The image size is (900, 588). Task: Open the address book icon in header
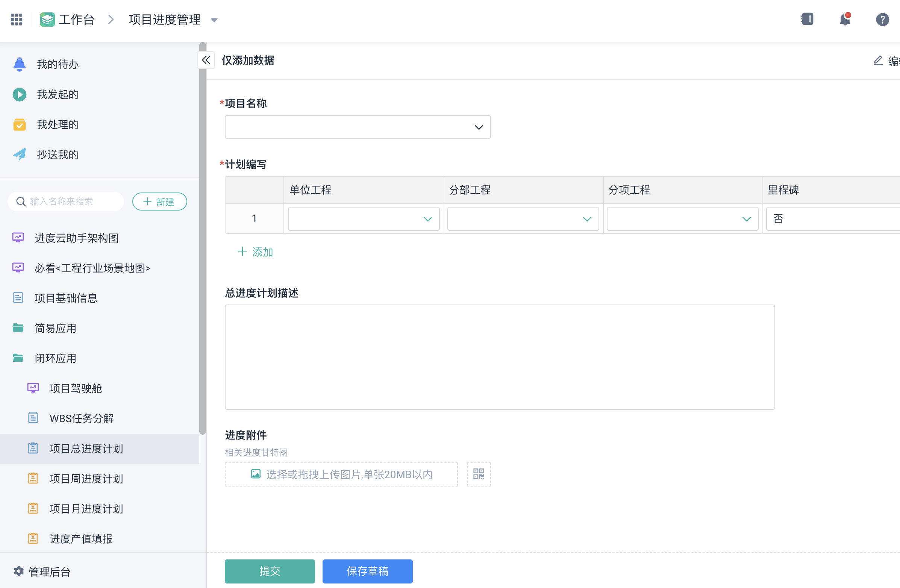(x=808, y=19)
